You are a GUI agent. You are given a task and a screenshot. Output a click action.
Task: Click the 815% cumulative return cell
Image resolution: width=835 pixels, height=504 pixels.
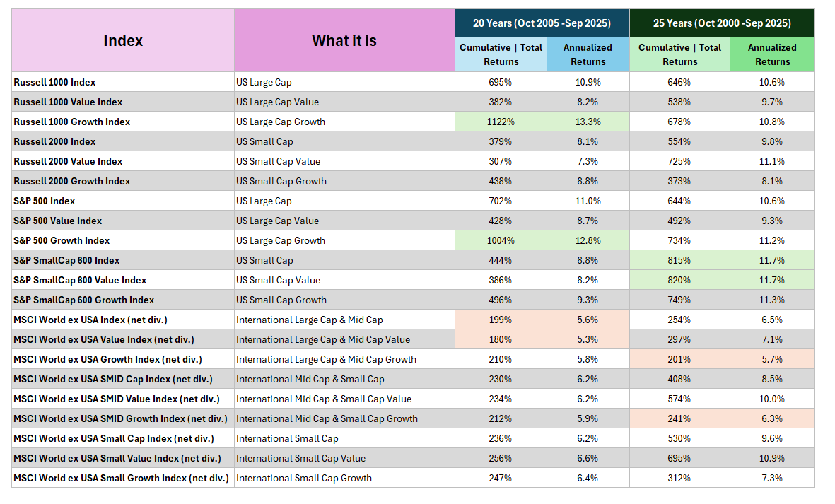click(x=679, y=260)
